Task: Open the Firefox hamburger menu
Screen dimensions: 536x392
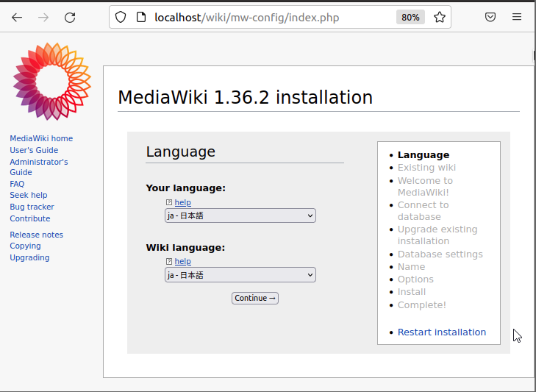Action: click(x=517, y=17)
